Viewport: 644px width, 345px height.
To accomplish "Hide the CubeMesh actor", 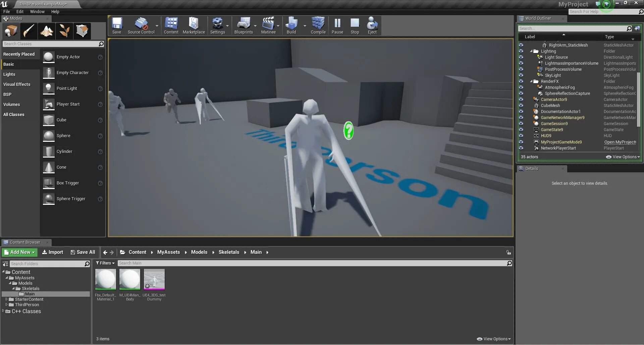I will (521, 106).
